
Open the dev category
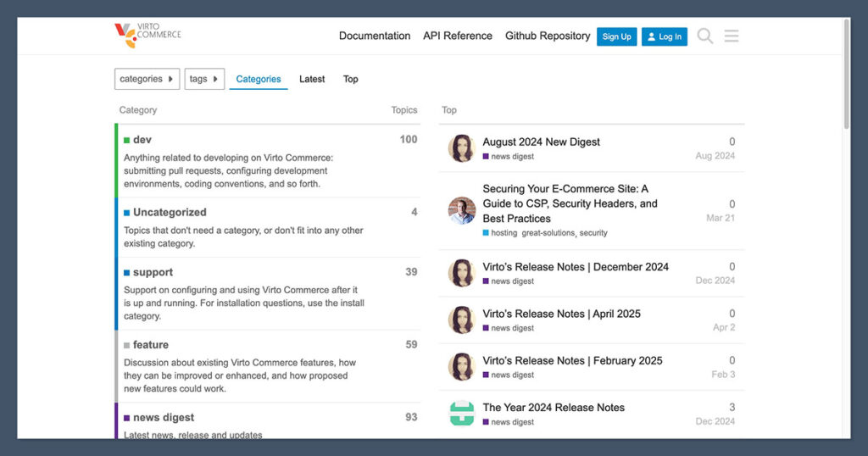[142, 140]
